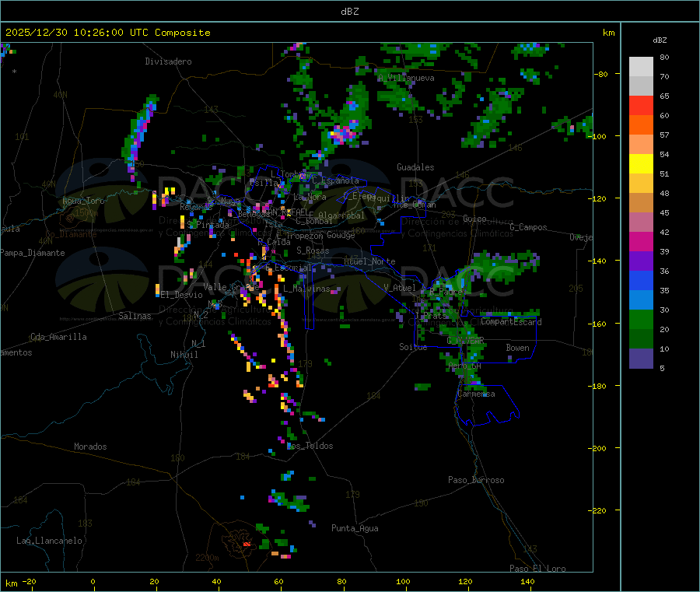The image size is (700, 592).
Task: Click the Carmensa map label
Action: (476, 394)
